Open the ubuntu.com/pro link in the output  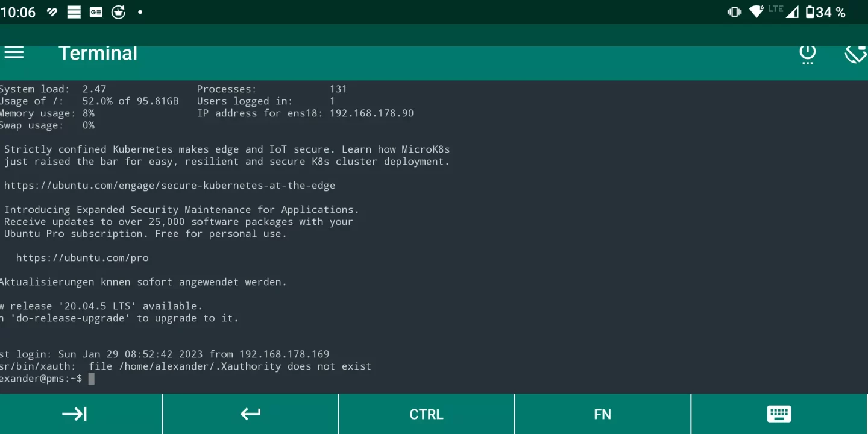[83, 257]
